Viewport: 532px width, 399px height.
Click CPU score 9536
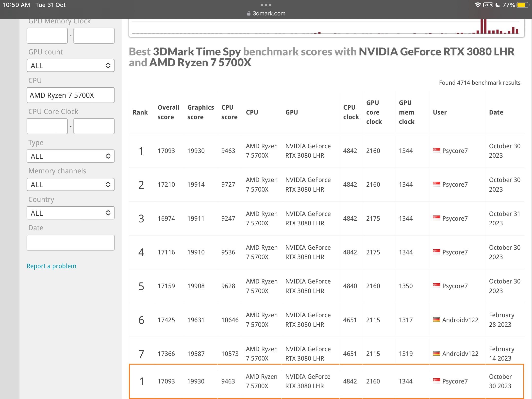tap(228, 252)
